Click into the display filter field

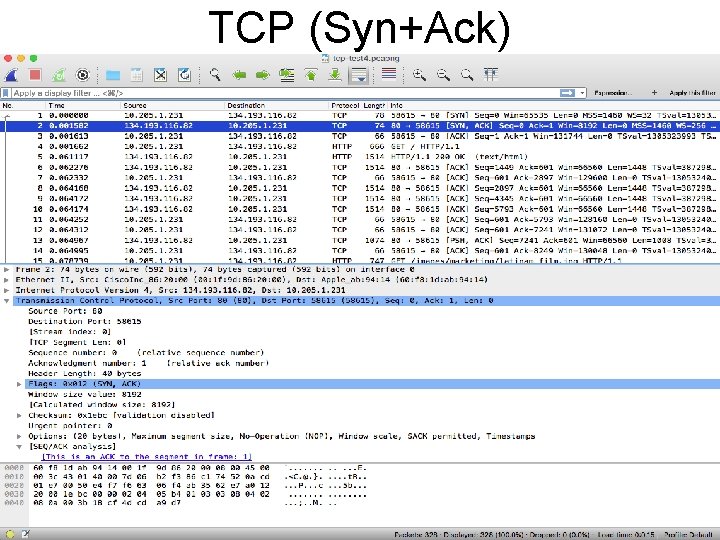tap(285, 93)
